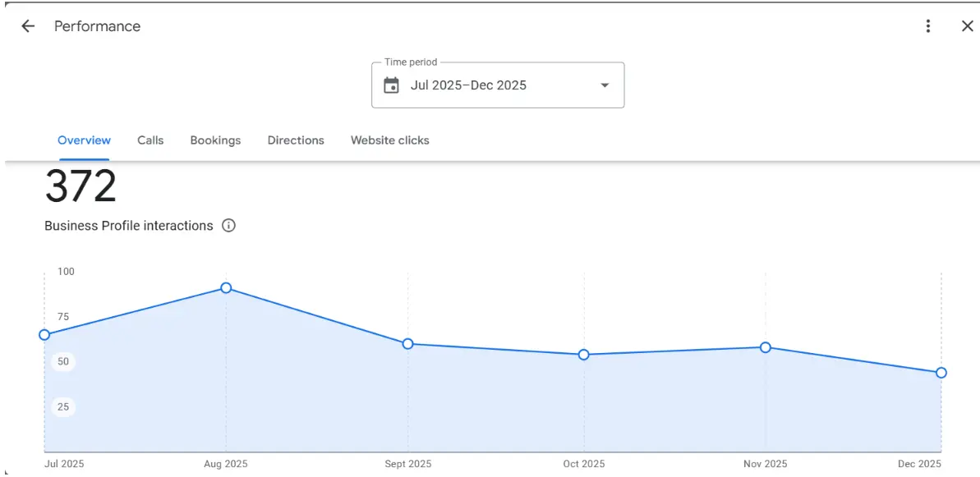The image size is (980, 477).
Task: Open the Jul 2025–Dec 2025 period selector
Action: click(x=498, y=85)
